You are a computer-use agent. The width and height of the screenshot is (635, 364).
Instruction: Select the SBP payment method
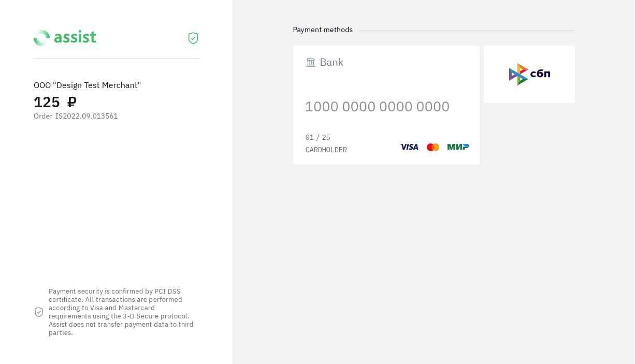click(x=529, y=74)
